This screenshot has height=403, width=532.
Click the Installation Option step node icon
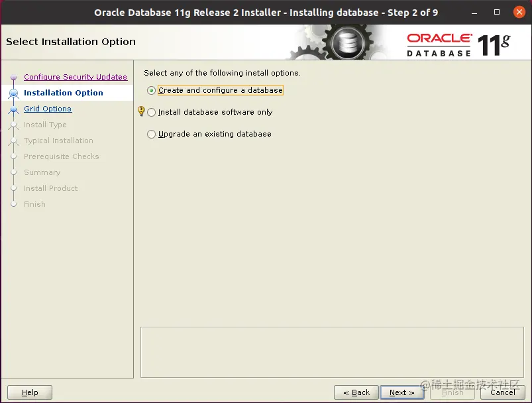click(x=13, y=93)
